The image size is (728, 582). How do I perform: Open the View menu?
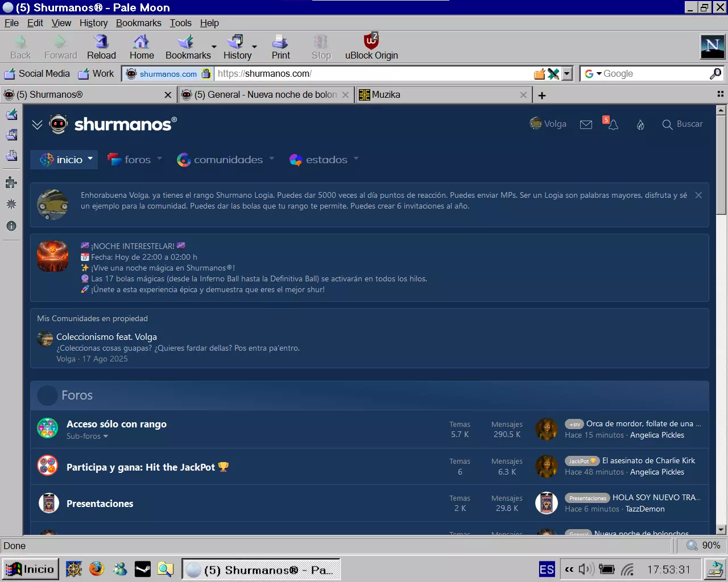tap(61, 23)
